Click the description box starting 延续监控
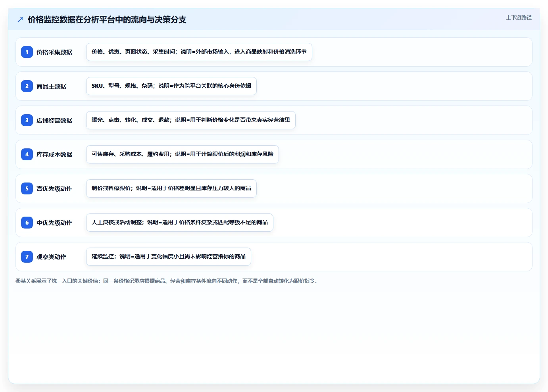This screenshot has height=392, width=548. tap(169, 257)
